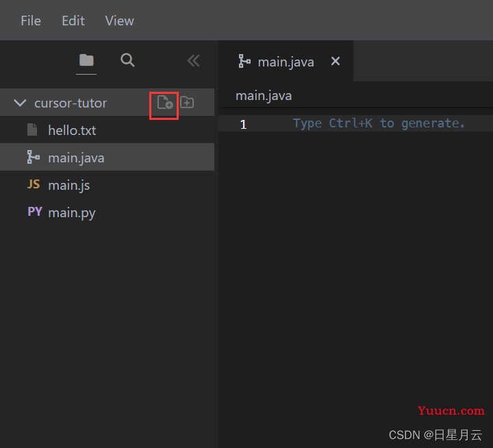Screen dimensions: 493x448
Task: Click the main.java breadcrumb path
Action: [264, 96]
